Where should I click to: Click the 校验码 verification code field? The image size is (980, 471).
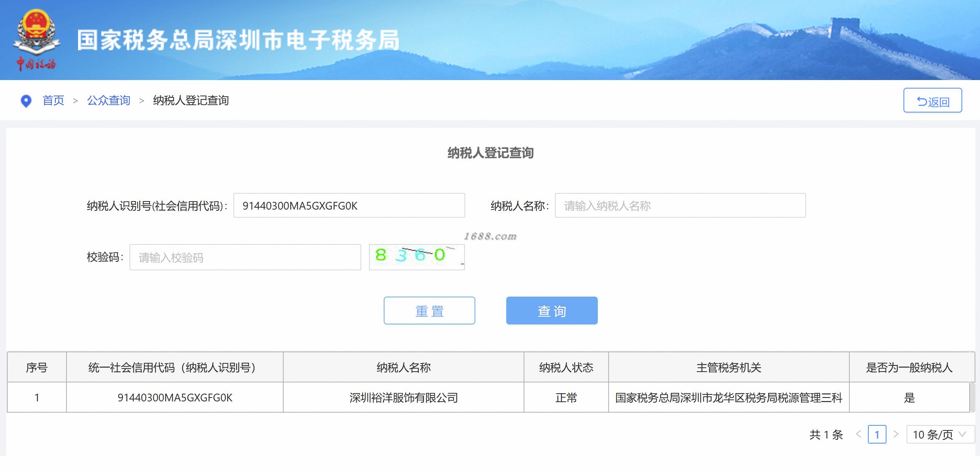[245, 257]
